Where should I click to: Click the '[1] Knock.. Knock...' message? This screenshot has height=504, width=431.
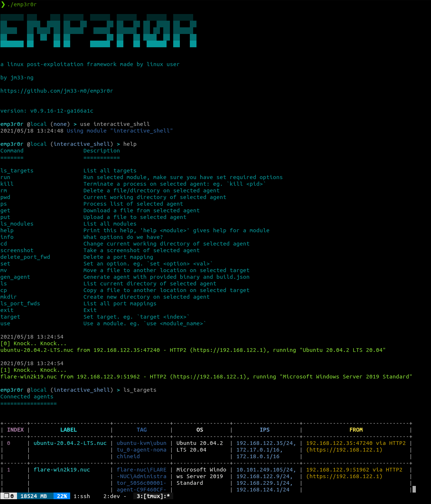pyautogui.click(x=34, y=370)
